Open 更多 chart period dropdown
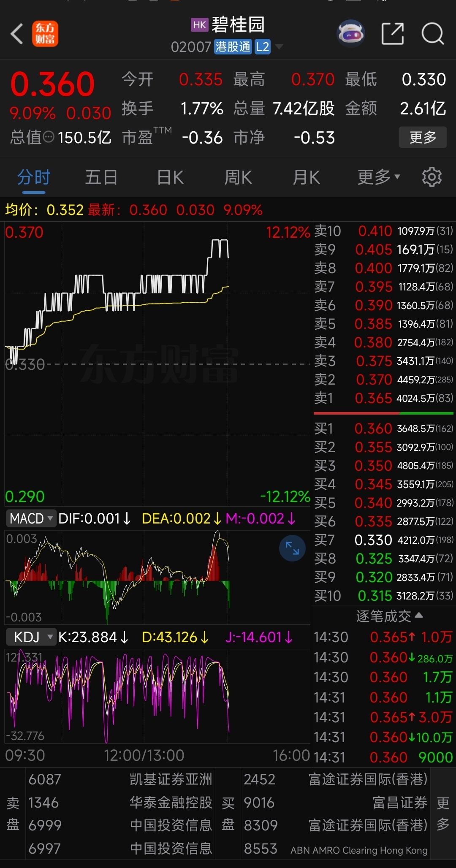456x868 pixels. point(378,177)
